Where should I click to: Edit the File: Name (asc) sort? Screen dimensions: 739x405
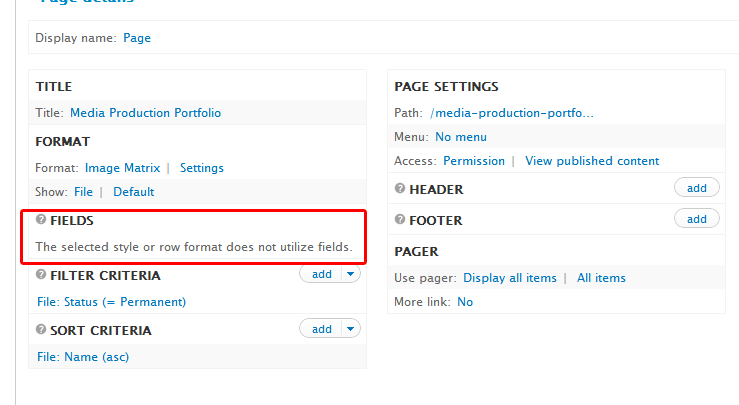83,356
